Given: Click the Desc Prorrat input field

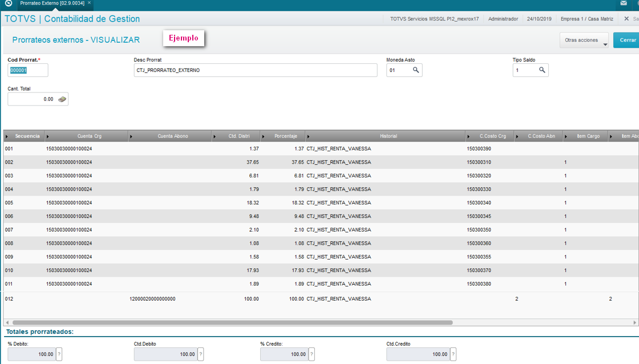Looking at the screenshot, I should (x=256, y=70).
